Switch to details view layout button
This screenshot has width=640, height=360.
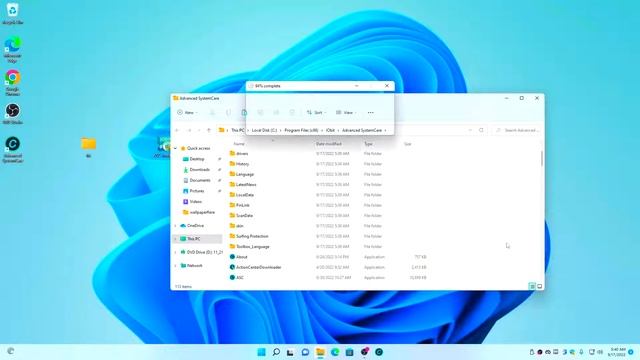[532, 287]
